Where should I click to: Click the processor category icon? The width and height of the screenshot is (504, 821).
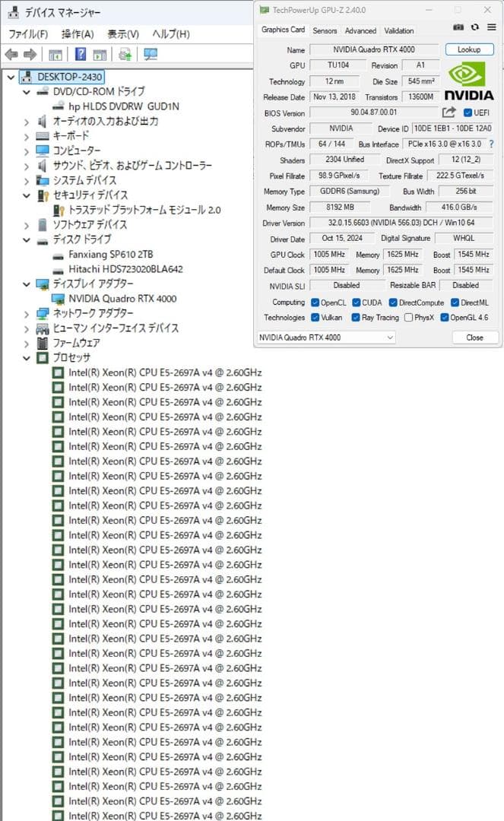click(43, 358)
